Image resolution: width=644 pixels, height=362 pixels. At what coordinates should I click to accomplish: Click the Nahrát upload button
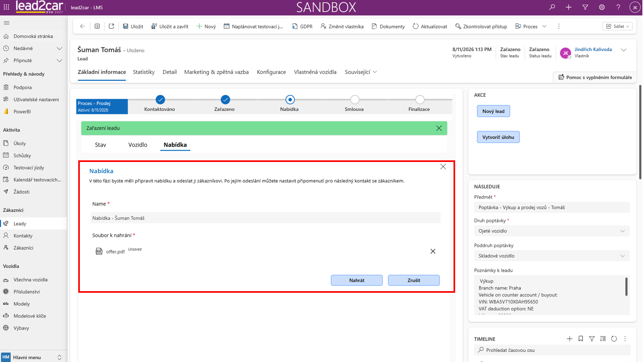357,280
